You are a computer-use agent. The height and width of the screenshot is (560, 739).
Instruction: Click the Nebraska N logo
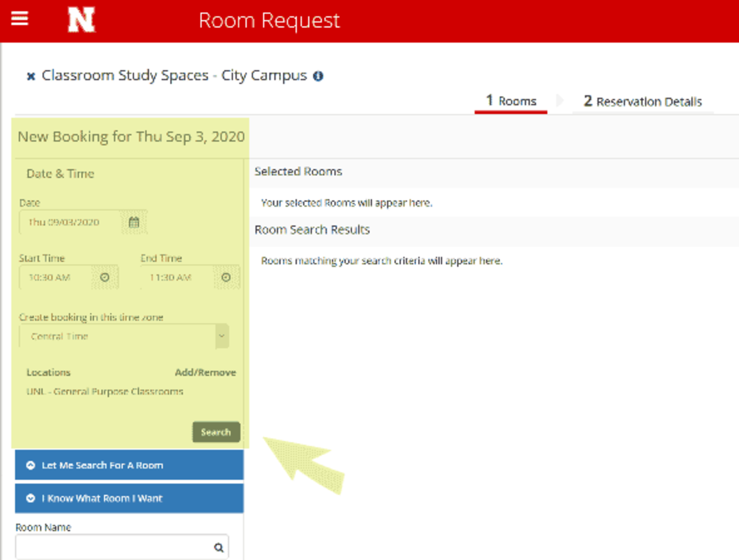81,20
